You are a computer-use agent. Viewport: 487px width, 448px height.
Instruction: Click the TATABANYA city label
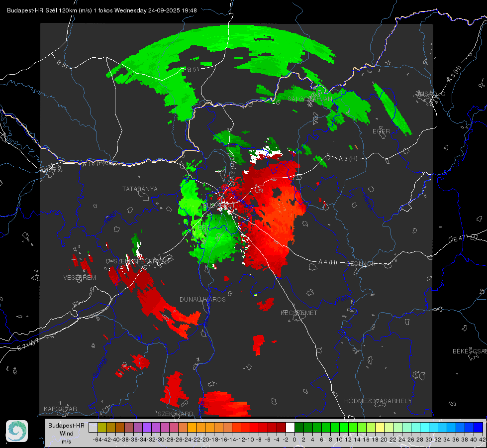(140, 189)
